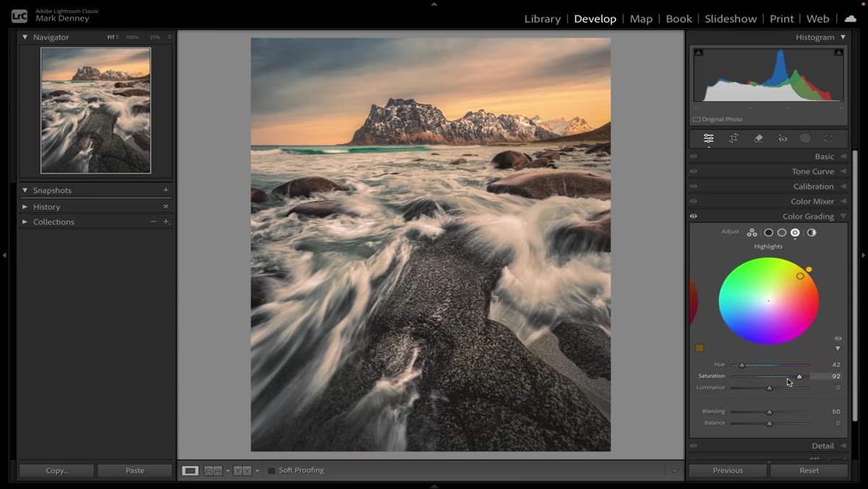This screenshot has height=489, width=868.
Task: Open the Web module
Action: pyautogui.click(x=818, y=19)
